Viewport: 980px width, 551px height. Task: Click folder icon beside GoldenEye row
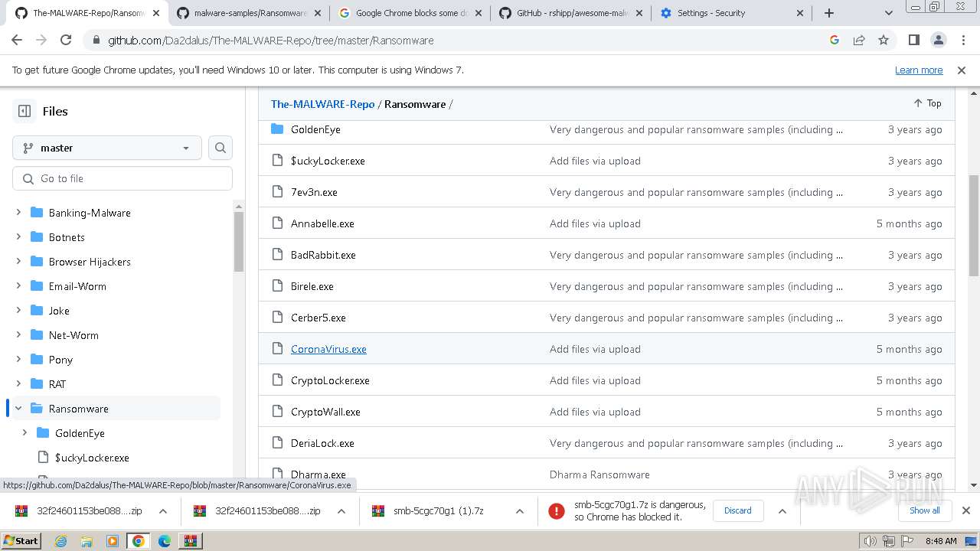coord(277,129)
